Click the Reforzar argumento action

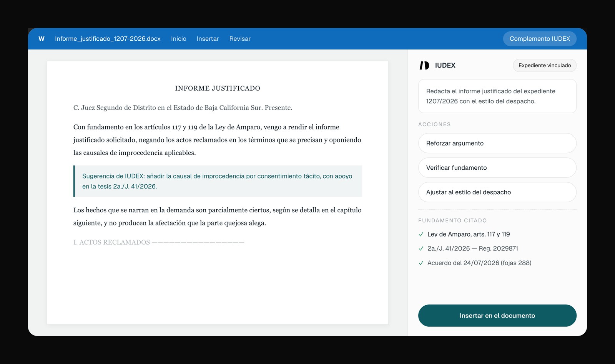(x=497, y=143)
